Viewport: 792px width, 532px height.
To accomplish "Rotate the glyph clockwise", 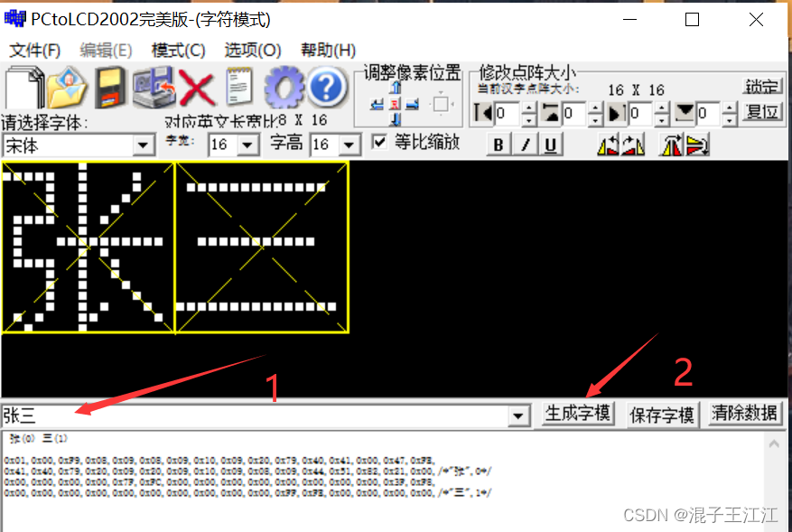I will [633, 145].
